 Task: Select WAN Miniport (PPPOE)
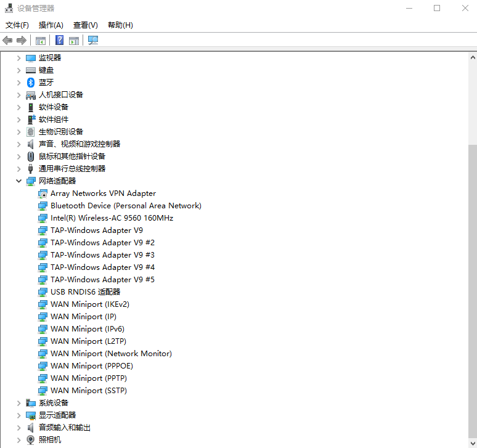click(x=92, y=366)
